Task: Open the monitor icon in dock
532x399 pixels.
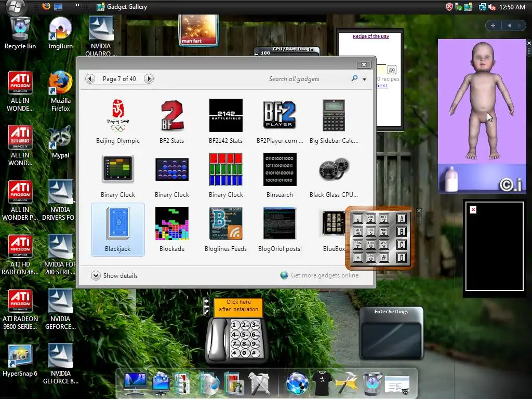Action: click(136, 383)
